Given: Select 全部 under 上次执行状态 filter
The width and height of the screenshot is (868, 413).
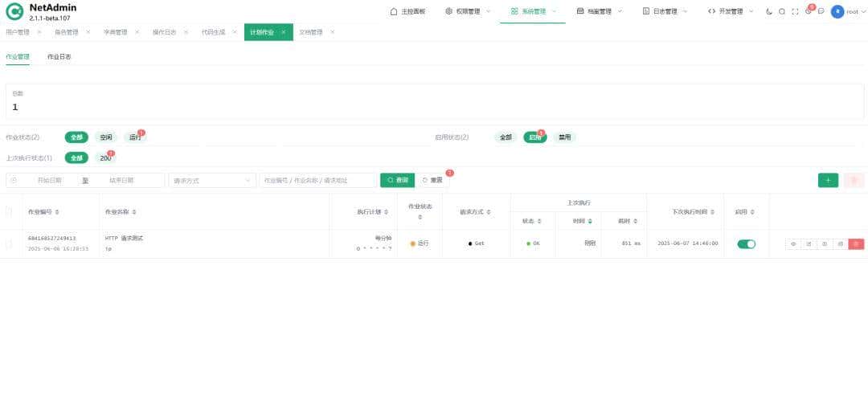Looking at the screenshot, I should tap(76, 158).
